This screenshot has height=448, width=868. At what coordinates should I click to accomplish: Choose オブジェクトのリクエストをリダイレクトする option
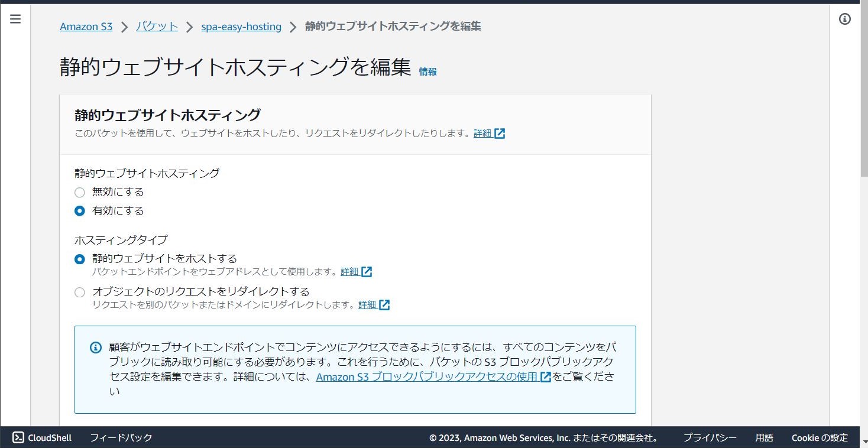pyautogui.click(x=80, y=292)
